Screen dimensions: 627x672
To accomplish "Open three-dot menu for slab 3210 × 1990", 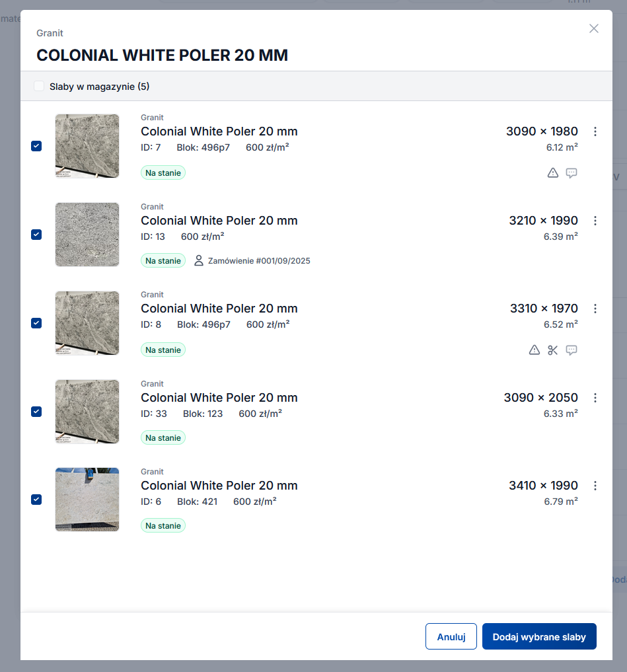I will [x=595, y=221].
